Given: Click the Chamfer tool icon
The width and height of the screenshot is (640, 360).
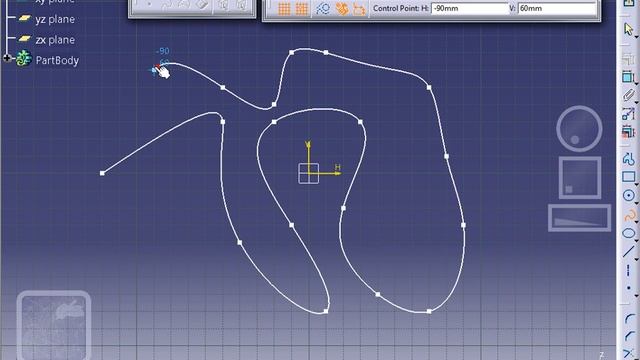Looking at the screenshot, I should pyautogui.click(x=629, y=336).
